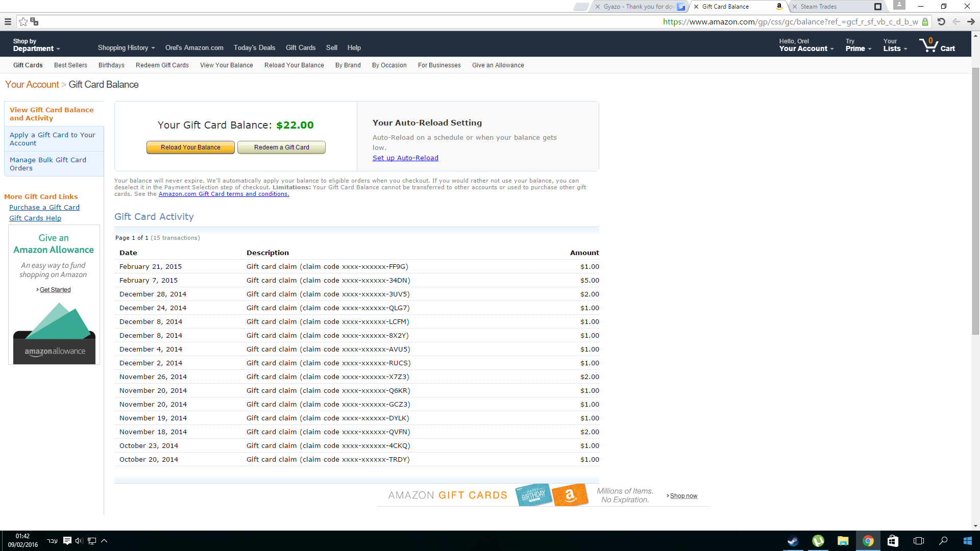Image resolution: width=980 pixels, height=551 pixels.
Task: Switch the Hebrew input language indicator
Action: [52, 541]
